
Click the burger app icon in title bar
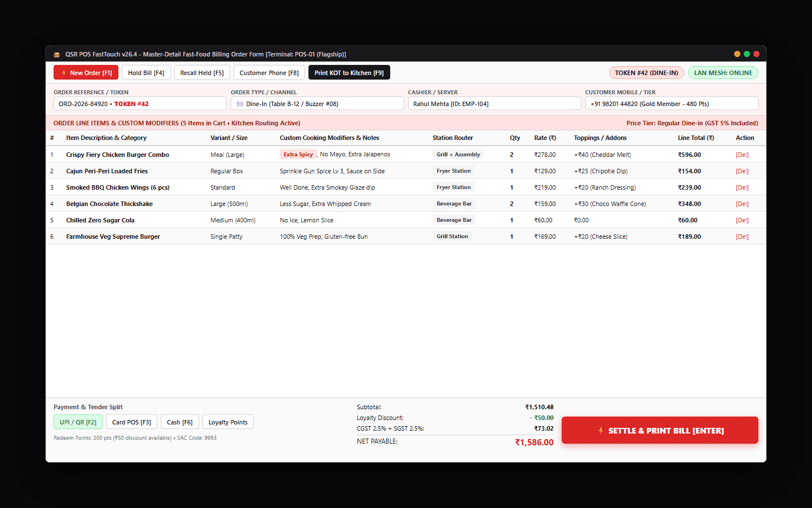pos(56,55)
